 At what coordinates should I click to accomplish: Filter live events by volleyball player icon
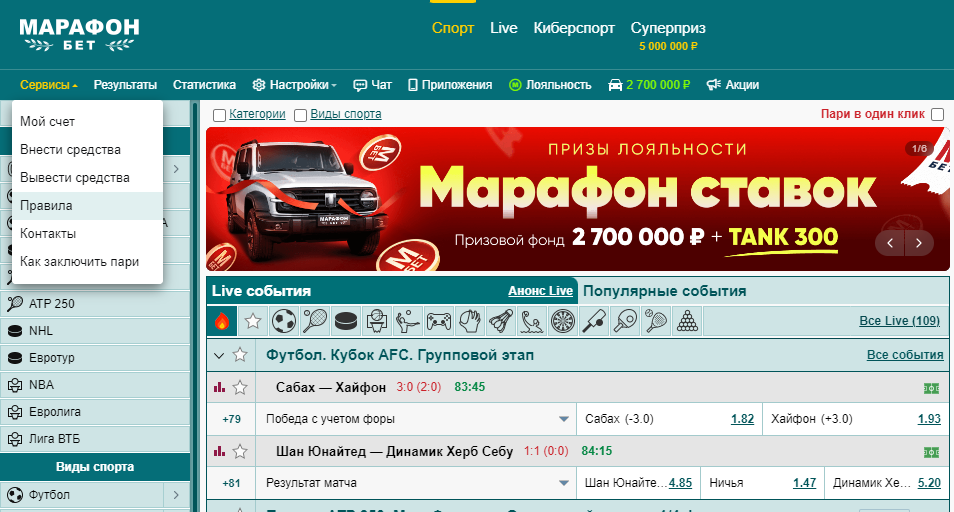pyautogui.click(x=408, y=321)
